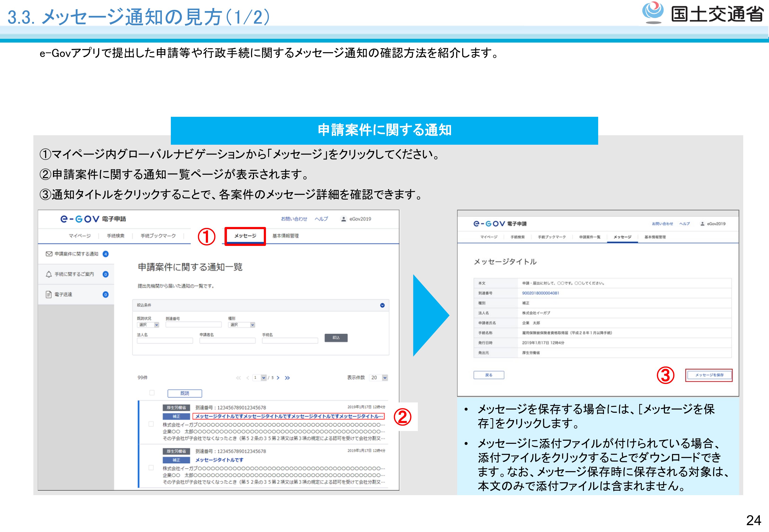Click the envelope icon for 申請案件に関する通知
This screenshot has height=532, width=769.
click(49, 254)
